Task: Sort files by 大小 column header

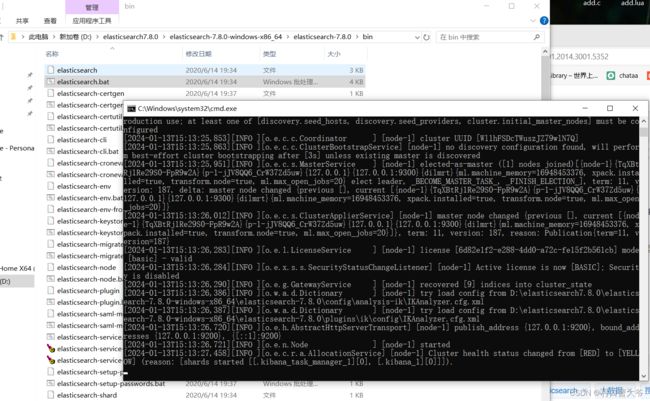Action: click(x=334, y=53)
